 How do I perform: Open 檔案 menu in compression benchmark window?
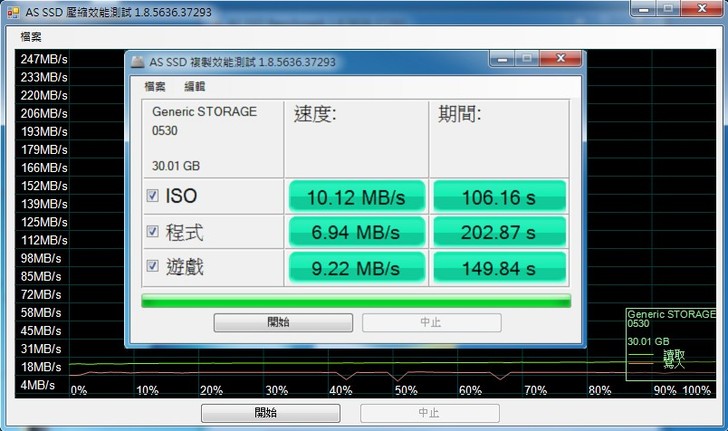[31, 37]
